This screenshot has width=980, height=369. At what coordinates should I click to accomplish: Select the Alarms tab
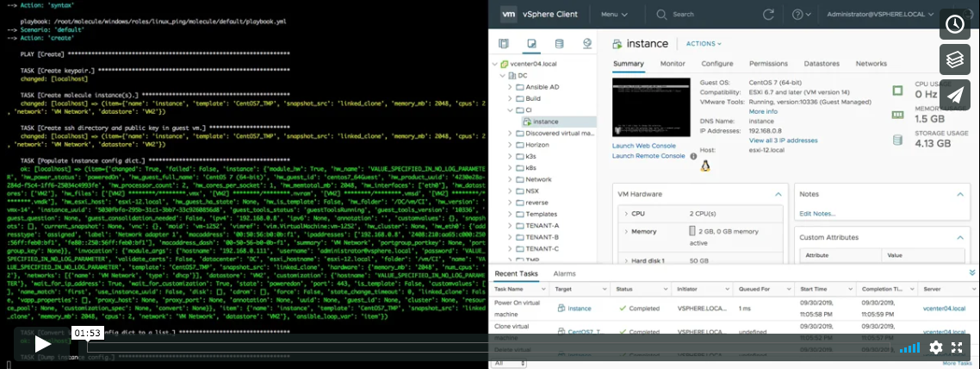pos(564,273)
